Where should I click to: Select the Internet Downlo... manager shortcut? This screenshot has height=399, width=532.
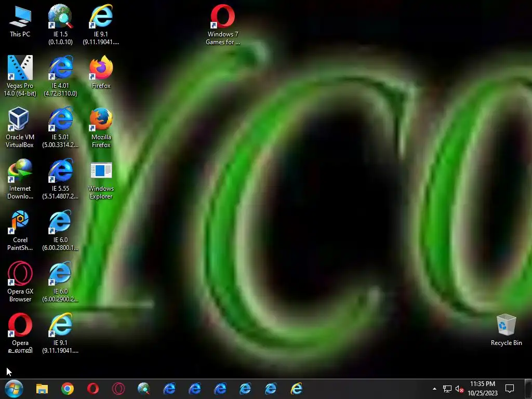[20, 179]
